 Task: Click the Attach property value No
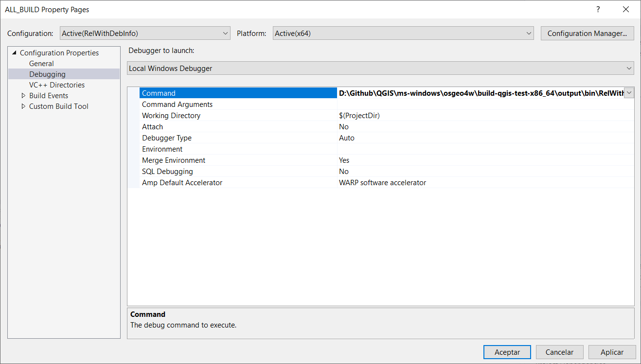pyautogui.click(x=344, y=127)
